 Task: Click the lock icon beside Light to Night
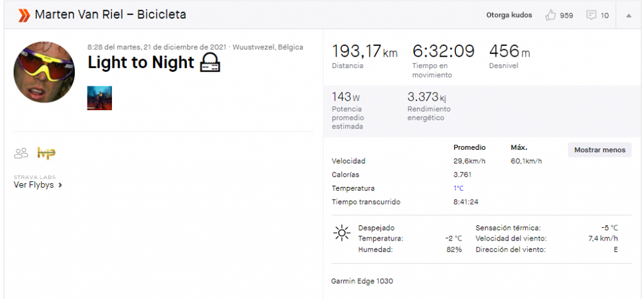[x=210, y=63]
